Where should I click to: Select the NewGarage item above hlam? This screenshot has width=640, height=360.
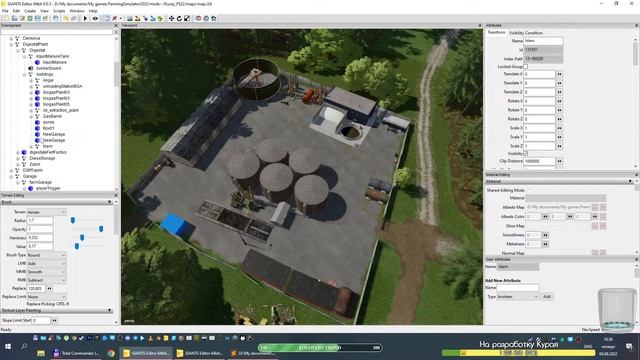pyautogui.click(x=54, y=140)
